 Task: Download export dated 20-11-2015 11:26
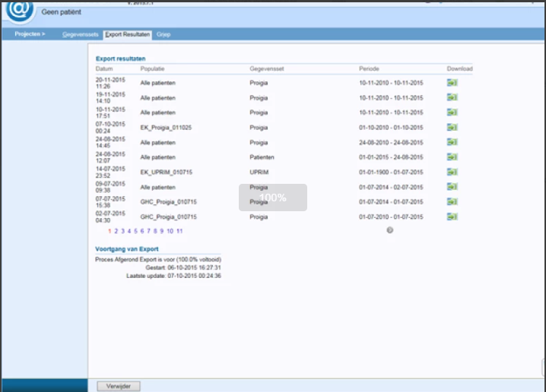coord(452,83)
